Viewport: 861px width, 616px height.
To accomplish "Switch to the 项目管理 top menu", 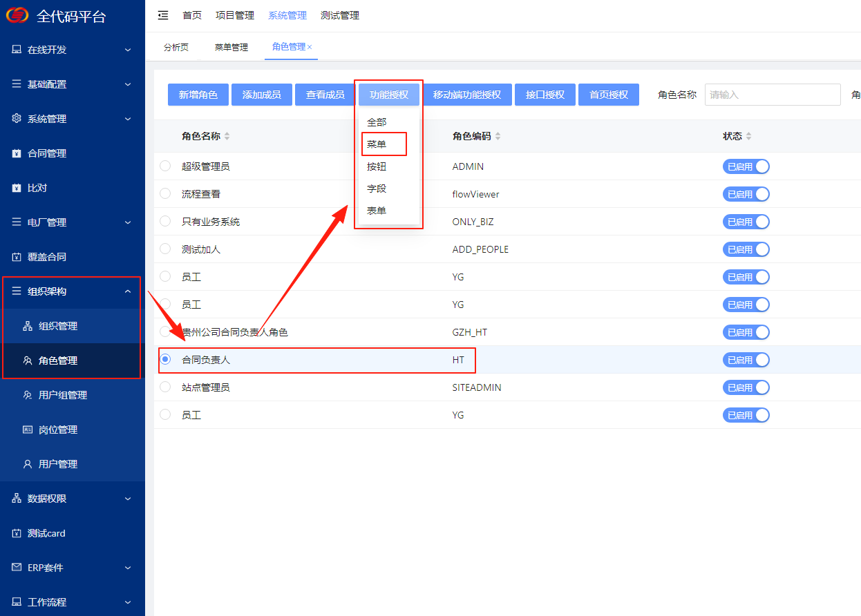I will [235, 15].
